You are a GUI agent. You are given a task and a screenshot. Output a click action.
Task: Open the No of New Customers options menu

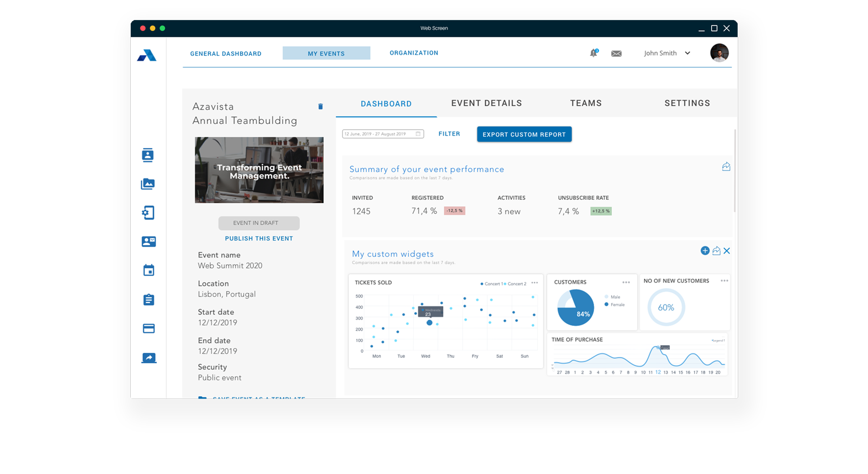[724, 281]
